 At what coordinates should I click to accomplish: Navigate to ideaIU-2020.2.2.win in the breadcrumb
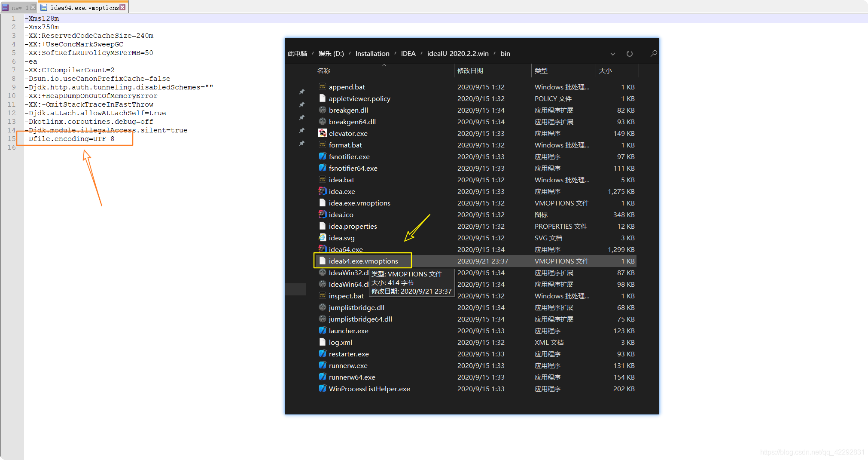pos(458,54)
